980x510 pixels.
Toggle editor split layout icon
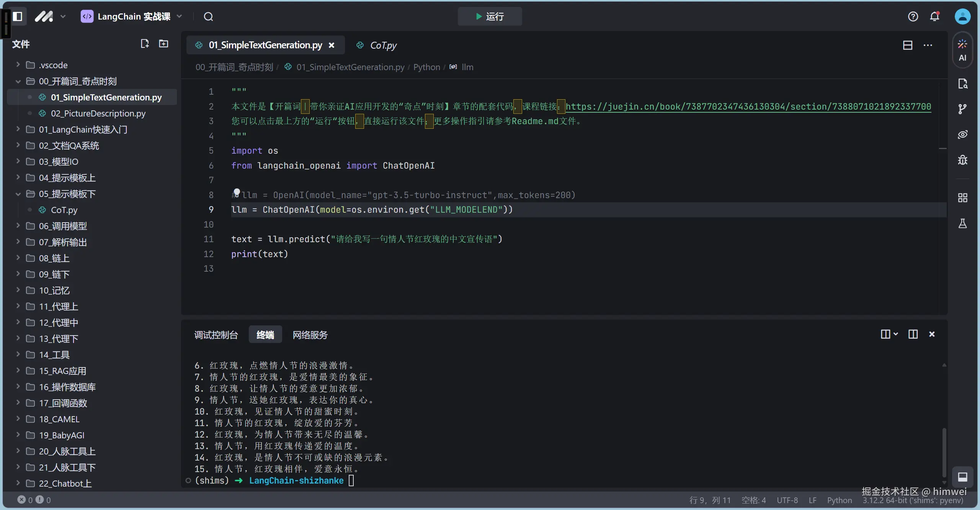pyautogui.click(x=907, y=45)
